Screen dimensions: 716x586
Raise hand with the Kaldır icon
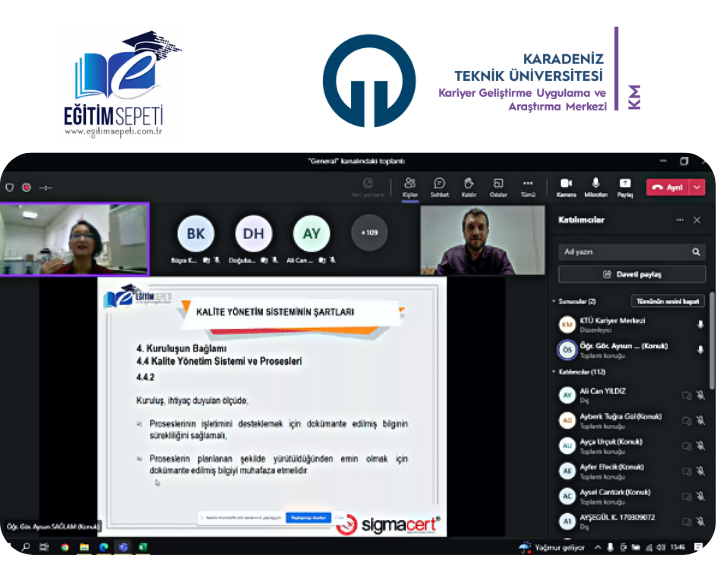coord(468,186)
